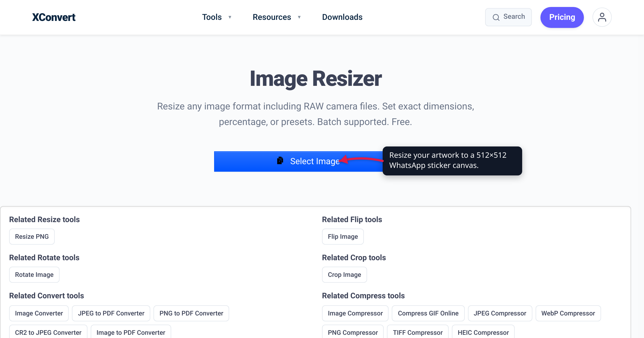Open the JPEG Compressor tool
The width and height of the screenshot is (644, 338).
[500, 313]
